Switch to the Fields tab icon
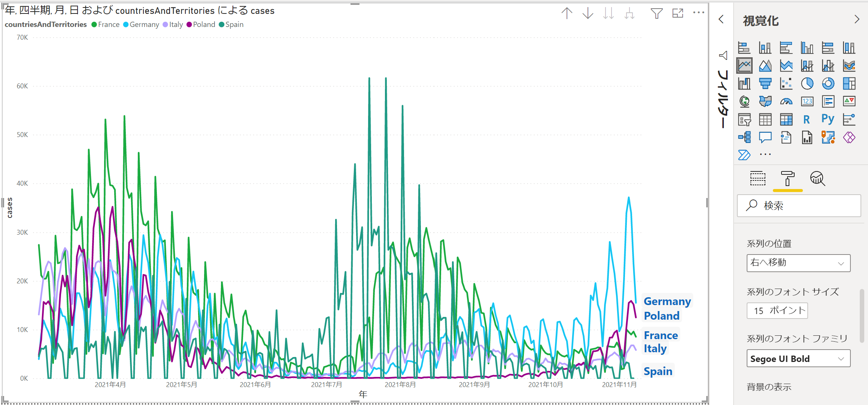This screenshot has height=405, width=868. click(x=758, y=179)
